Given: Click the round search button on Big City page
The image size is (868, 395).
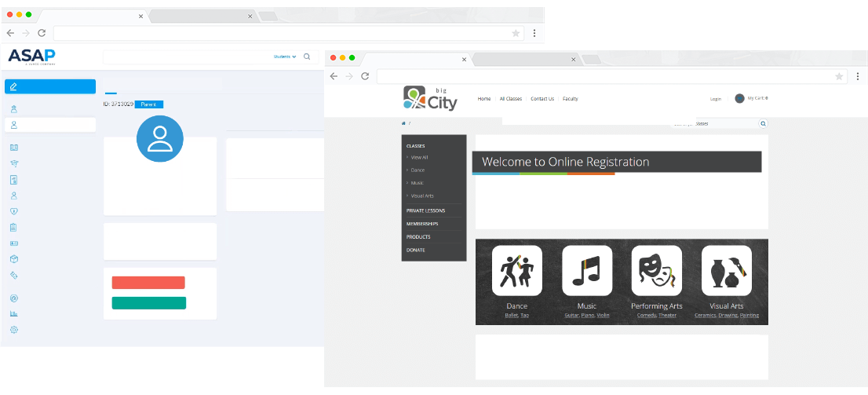Looking at the screenshot, I should click(764, 123).
